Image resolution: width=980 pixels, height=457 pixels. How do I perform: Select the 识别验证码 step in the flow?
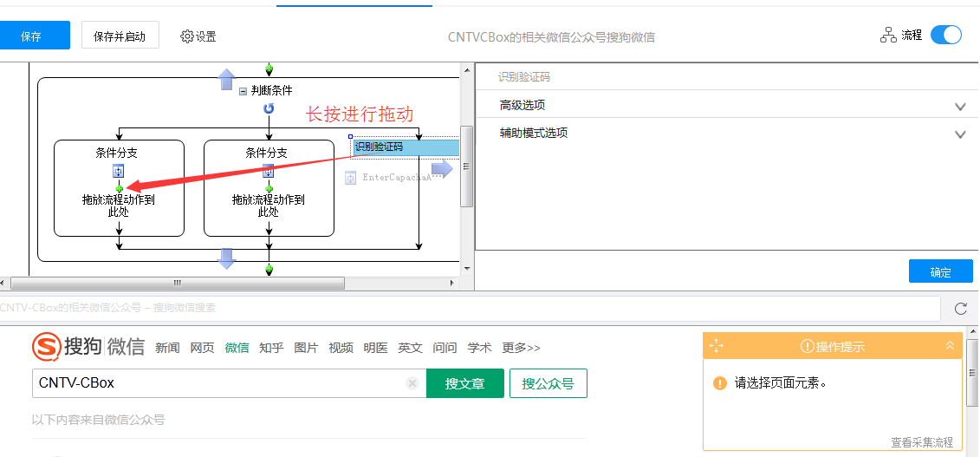pos(406,147)
